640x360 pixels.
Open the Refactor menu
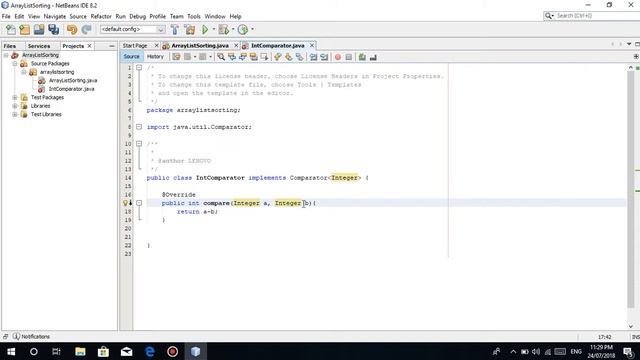[x=101, y=16]
